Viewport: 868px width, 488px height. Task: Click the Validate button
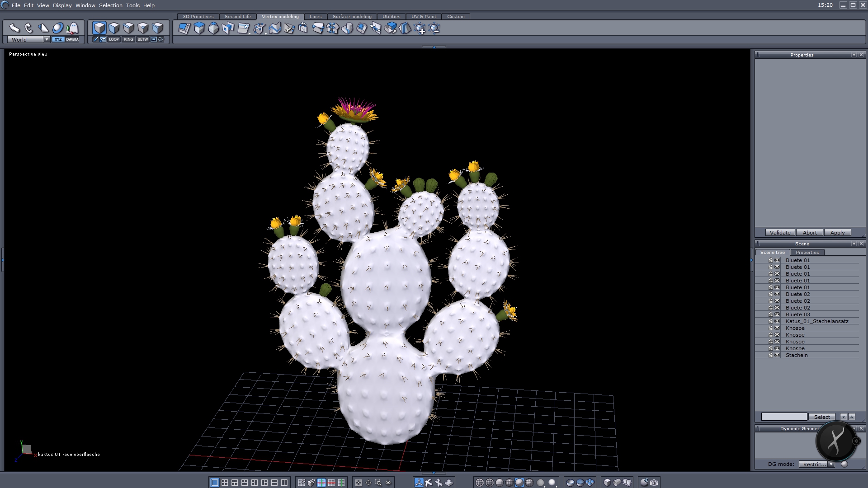click(780, 233)
